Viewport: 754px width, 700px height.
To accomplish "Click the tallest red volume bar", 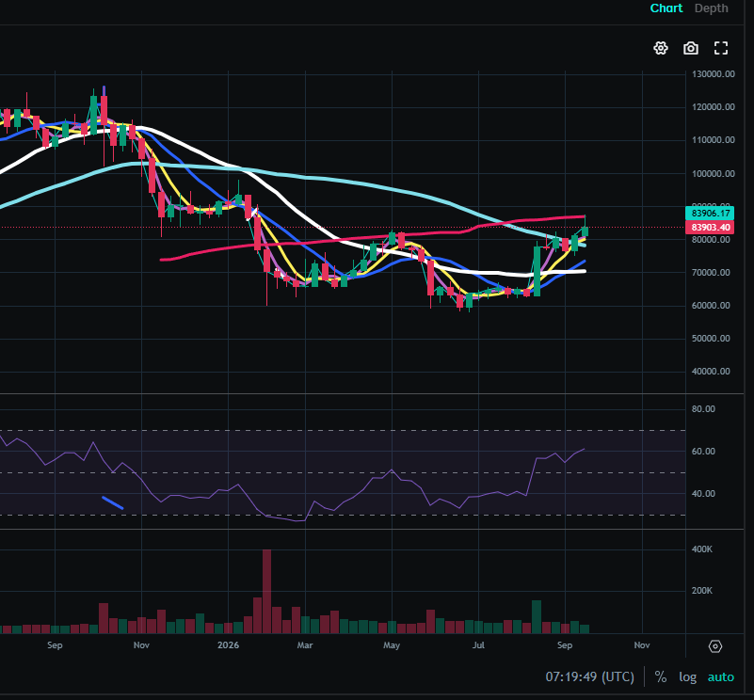I will (x=267, y=592).
